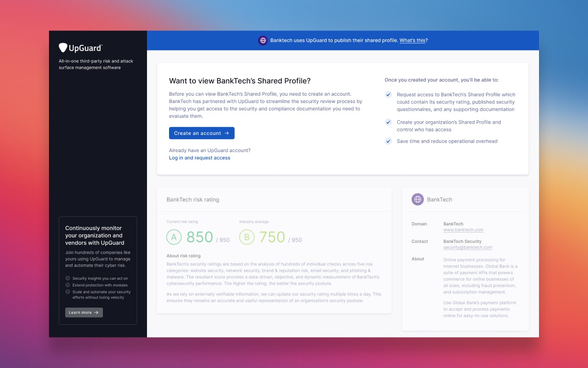This screenshot has height=368, width=588.
Task: Click the checkmark beside Request access to BankTech's Shared Profile
Action: (x=389, y=95)
